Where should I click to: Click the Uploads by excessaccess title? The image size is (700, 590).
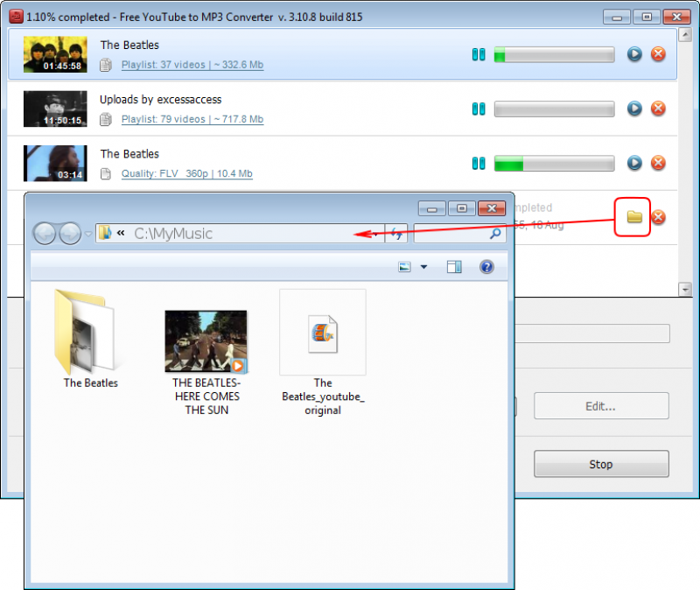pos(161,100)
